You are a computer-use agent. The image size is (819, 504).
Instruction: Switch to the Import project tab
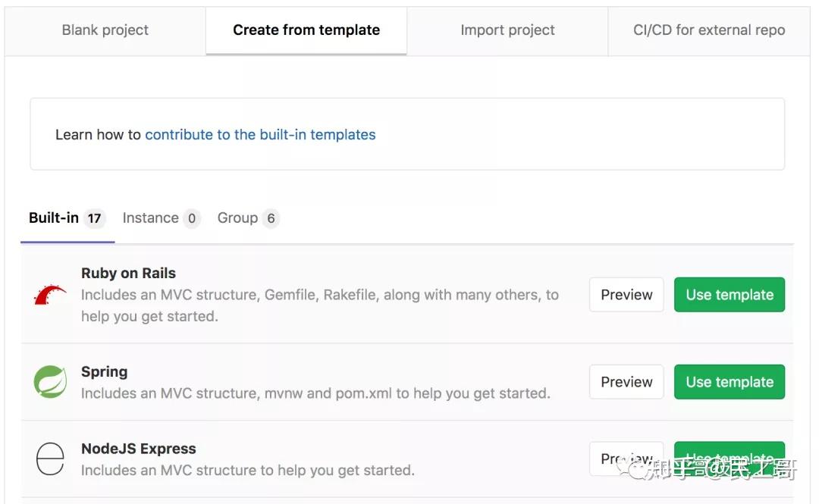click(x=507, y=30)
